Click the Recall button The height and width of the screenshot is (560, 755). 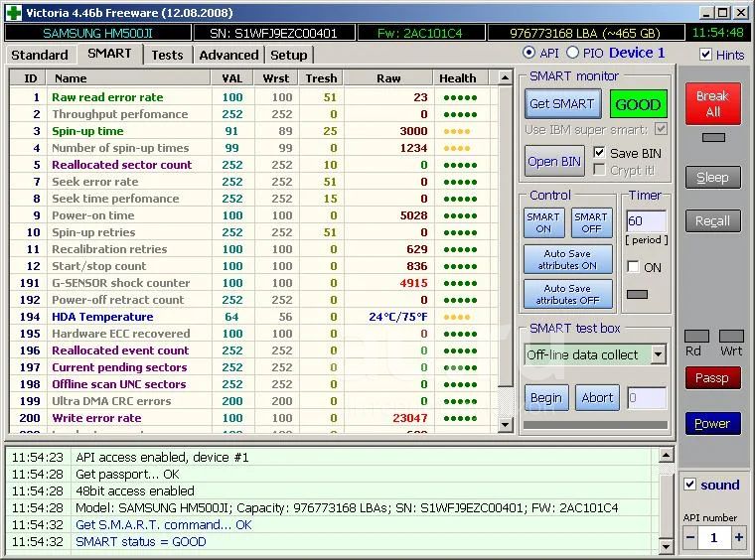pos(712,220)
